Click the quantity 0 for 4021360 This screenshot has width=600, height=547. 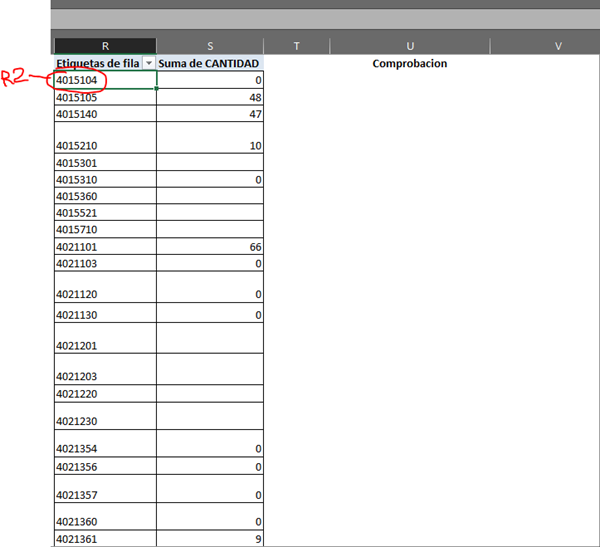pyautogui.click(x=210, y=516)
